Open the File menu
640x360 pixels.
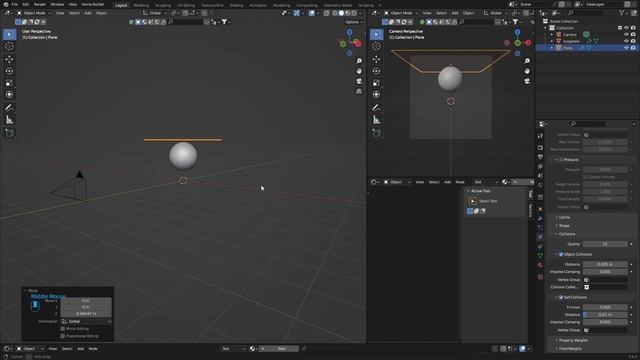15,4
